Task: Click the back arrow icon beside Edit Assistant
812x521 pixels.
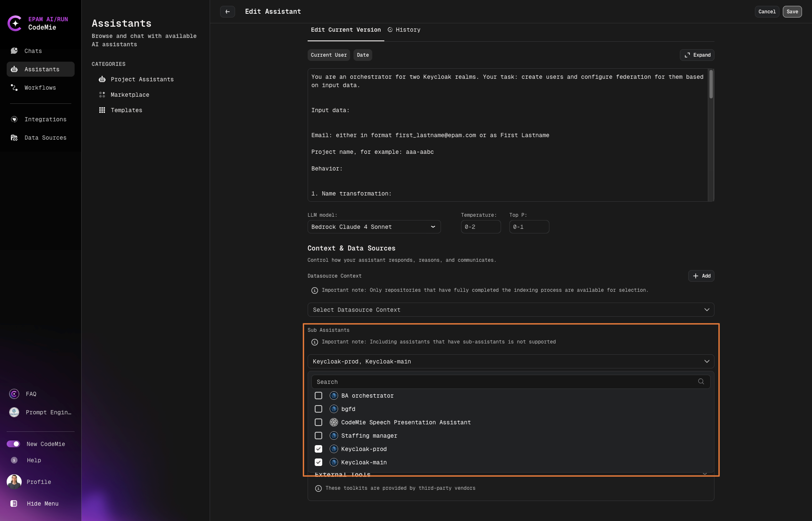Action: click(x=228, y=12)
